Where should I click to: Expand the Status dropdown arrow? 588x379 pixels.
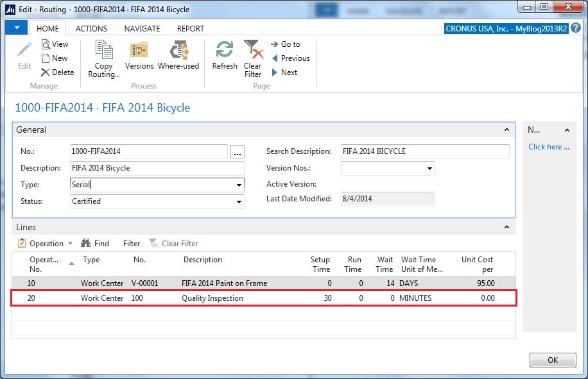(x=239, y=202)
